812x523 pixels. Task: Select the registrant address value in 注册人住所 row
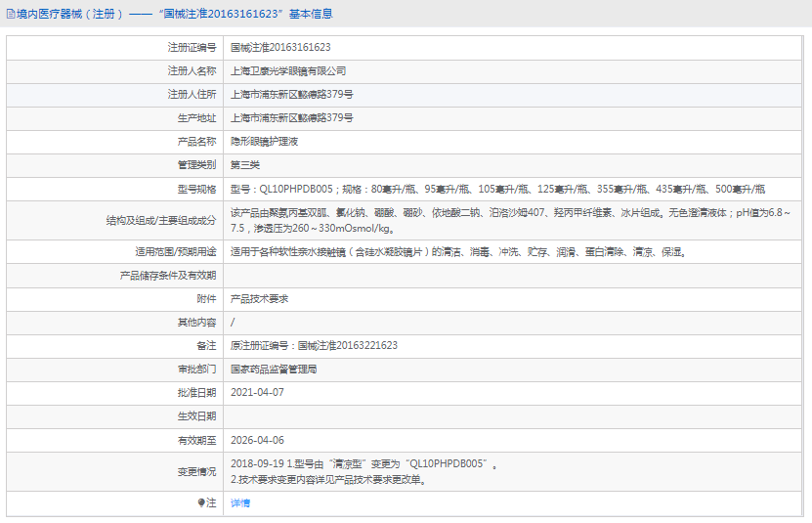coord(291,95)
